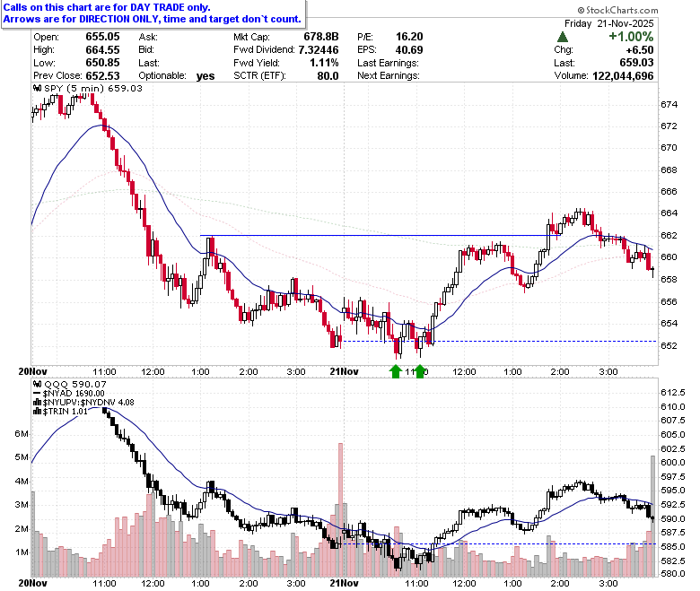Click the line icon beside $NYAD 1690.00
Screen dimensions: 700x591
tap(37, 394)
